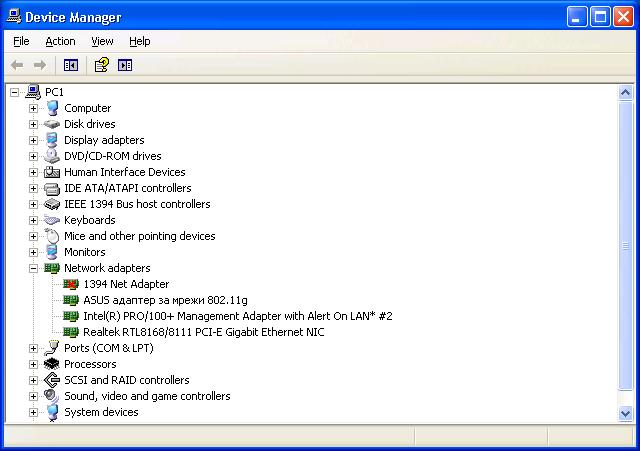Select ASUS адаптер за мрежи 802.11g
This screenshot has height=451, width=640.
[165, 300]
